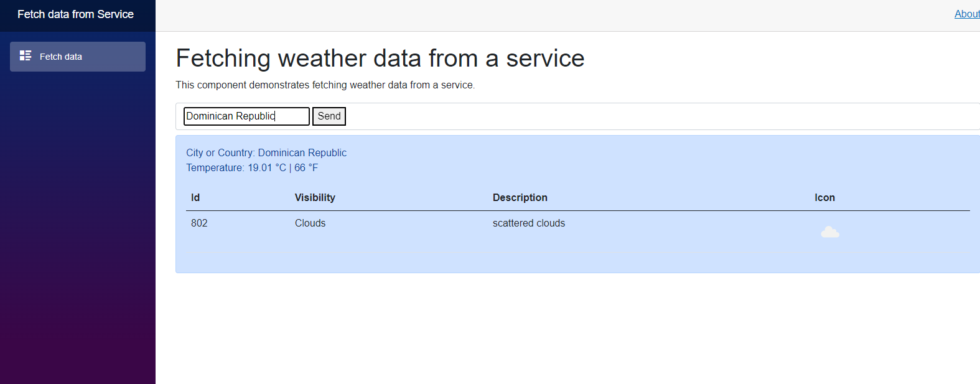
Task: Click the Fetch data sidebar entry
Action: (x=61, y=57)
